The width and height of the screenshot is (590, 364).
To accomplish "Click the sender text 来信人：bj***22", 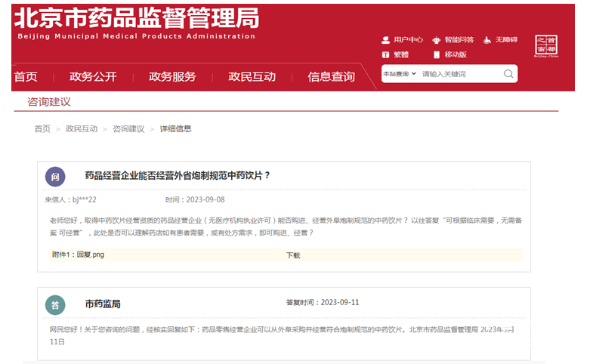I will (x=71, y=199).
